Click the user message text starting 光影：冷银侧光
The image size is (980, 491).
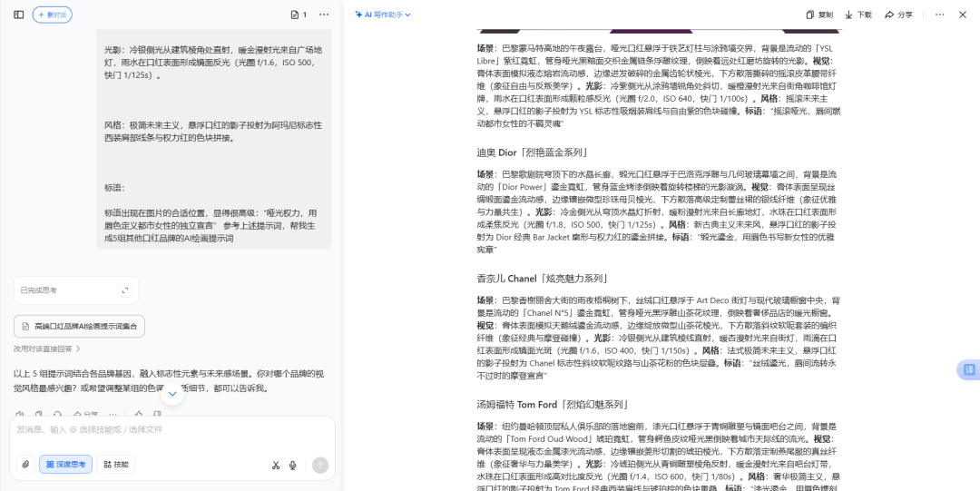click(x=213, y=63)
